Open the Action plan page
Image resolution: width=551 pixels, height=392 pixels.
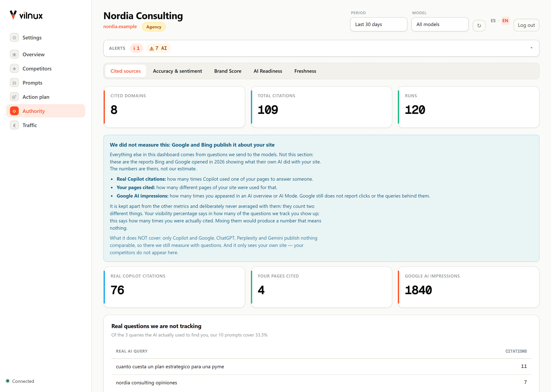pyautogui.click(x=46, y=97)
